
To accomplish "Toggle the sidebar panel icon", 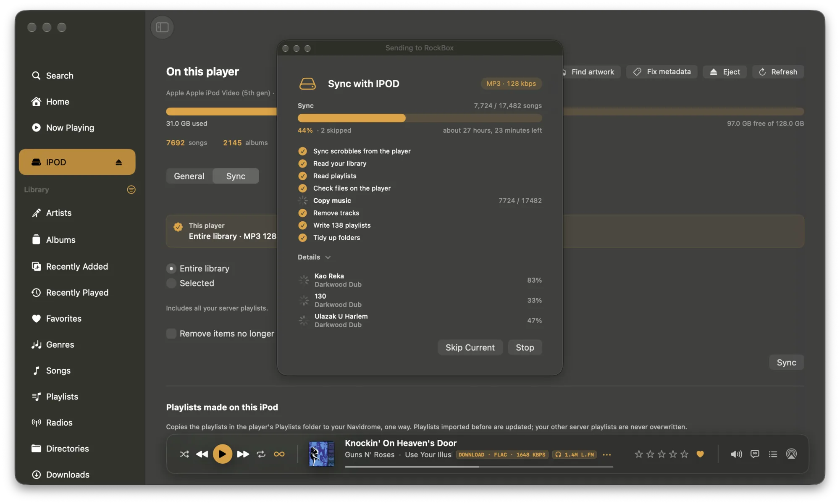I will pos(162,27).
